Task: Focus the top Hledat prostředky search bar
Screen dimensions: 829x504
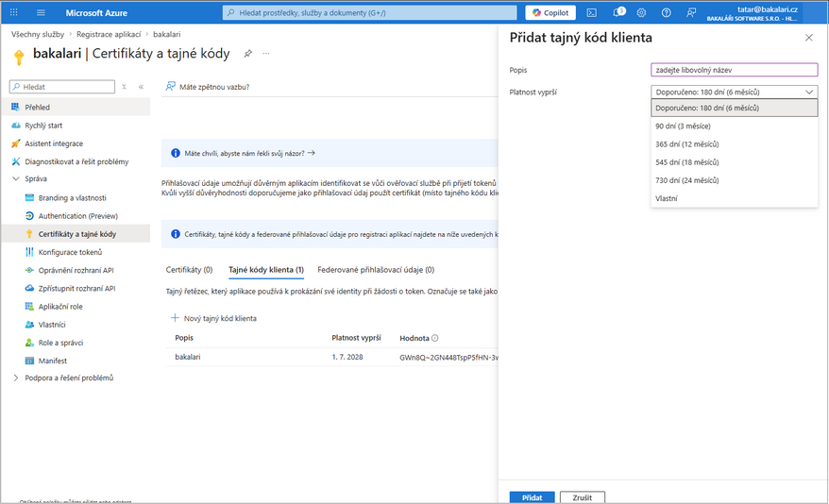Action: tap(369, 12)
